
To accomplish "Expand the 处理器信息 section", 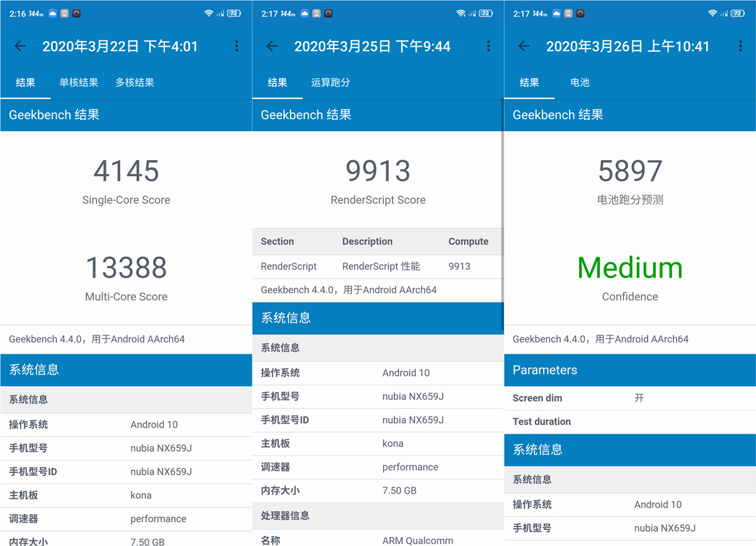I will (x=378, y=516).
